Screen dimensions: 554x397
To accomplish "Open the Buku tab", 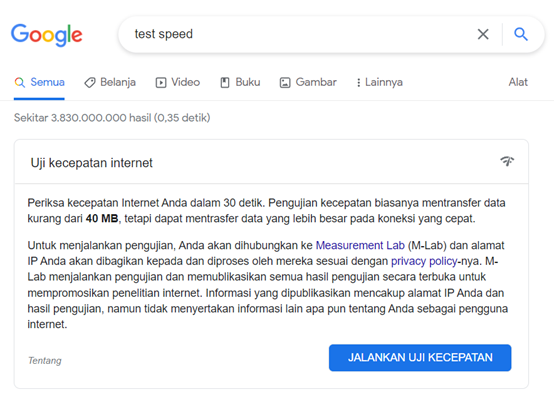I will coord(240,82).
